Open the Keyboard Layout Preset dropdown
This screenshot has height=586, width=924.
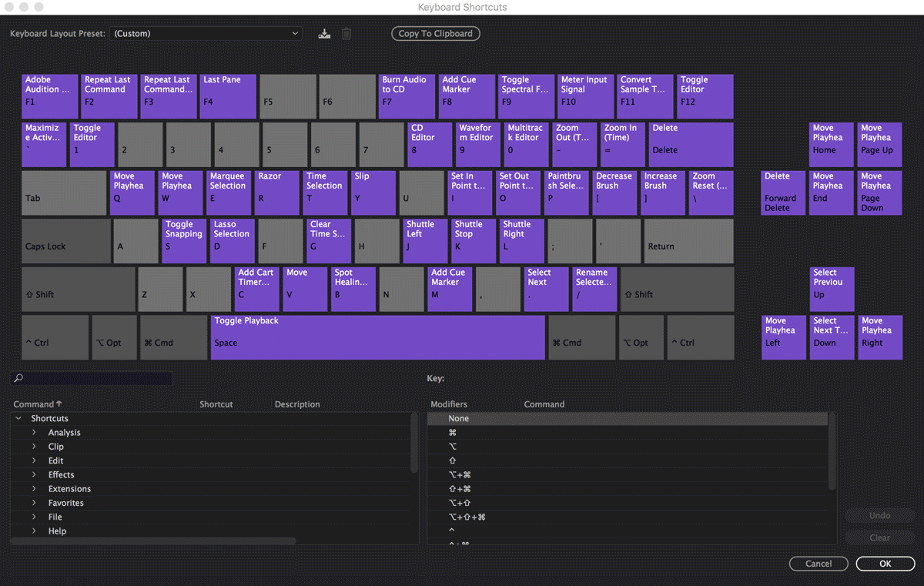pyautogui.click(x=206, y=33)
